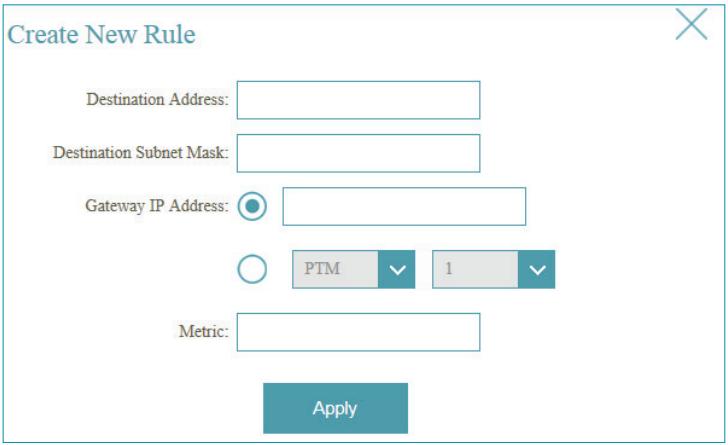
Task: Click the PTM dropdown chevron arrow
Action: coord(396,269)
